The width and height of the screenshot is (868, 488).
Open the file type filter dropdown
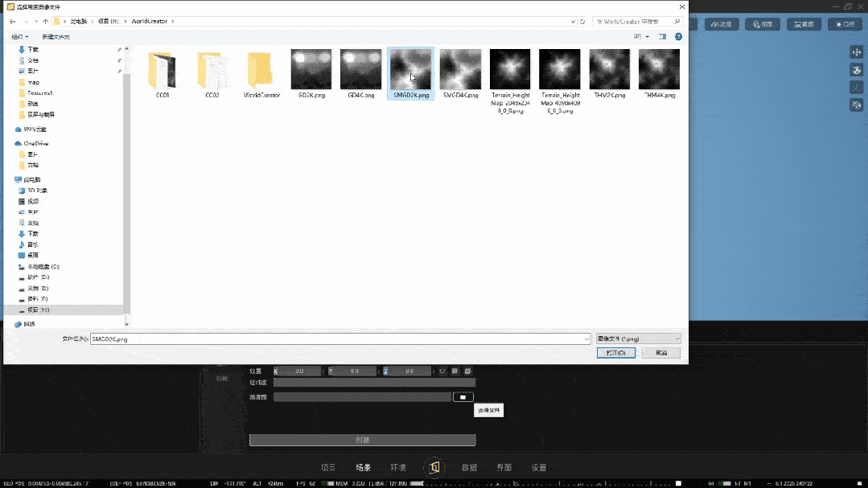pyautogui.click(x=638, y=338)
